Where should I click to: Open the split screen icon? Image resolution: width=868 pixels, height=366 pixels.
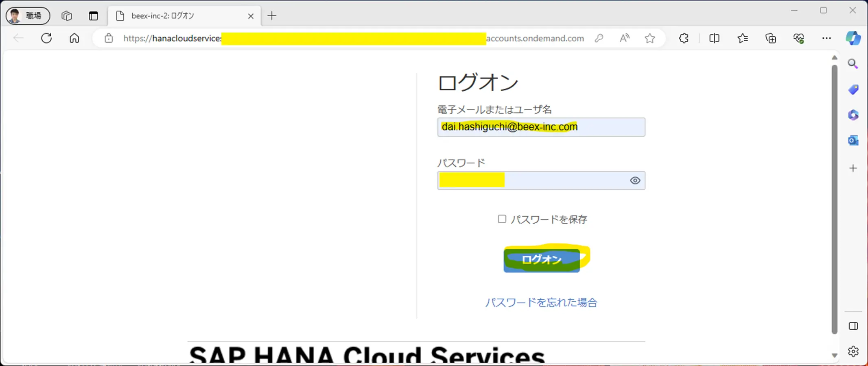point(714,38)
